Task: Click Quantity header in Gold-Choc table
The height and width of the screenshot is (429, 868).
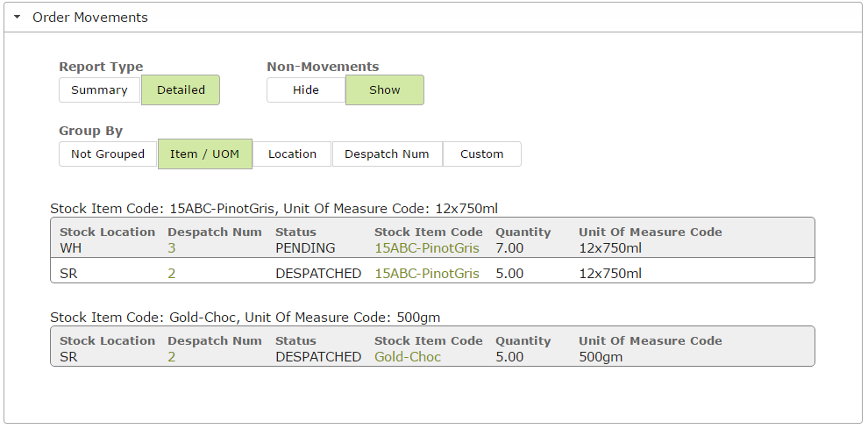Action: pyautogui.click(x=523, y=341)
